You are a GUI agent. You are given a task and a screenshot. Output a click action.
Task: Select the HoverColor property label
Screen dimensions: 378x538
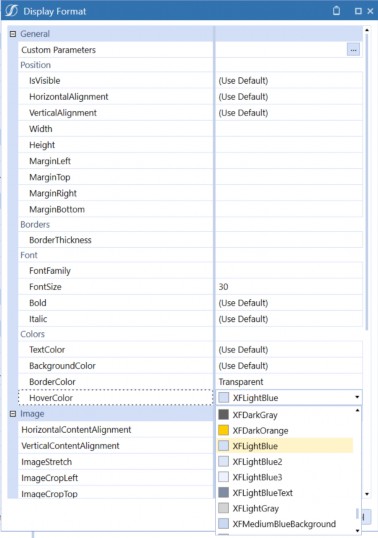coord(51,398)
